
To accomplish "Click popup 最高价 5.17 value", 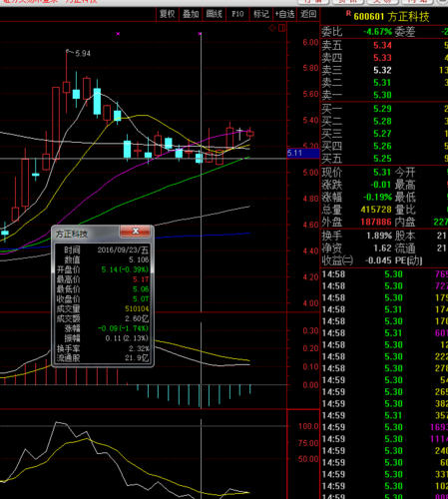I will click(x=141, y=279).
